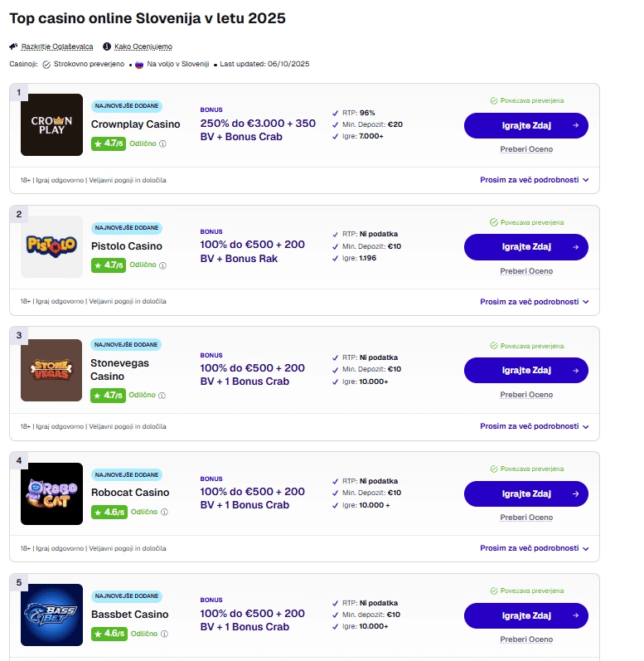This screenshot has width=644, height=661.
Task: Open the Razkritje Oglaševalca link
Action: tap(56, 46)
